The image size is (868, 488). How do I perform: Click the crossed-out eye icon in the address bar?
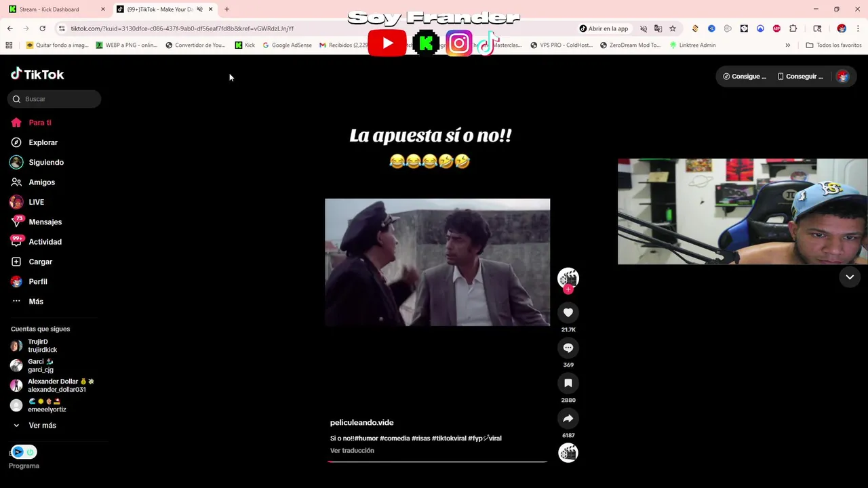pos(644,28)
